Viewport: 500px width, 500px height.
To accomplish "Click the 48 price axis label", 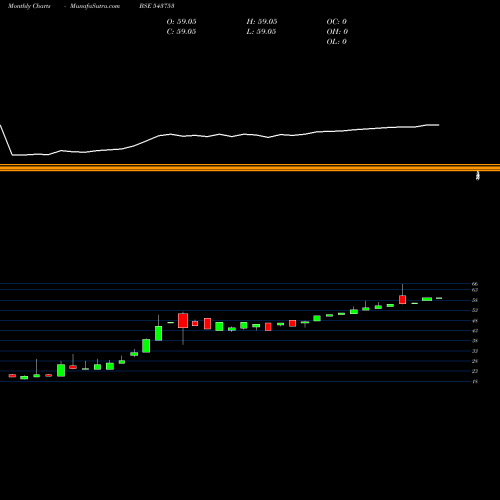I will click(475, 321).
